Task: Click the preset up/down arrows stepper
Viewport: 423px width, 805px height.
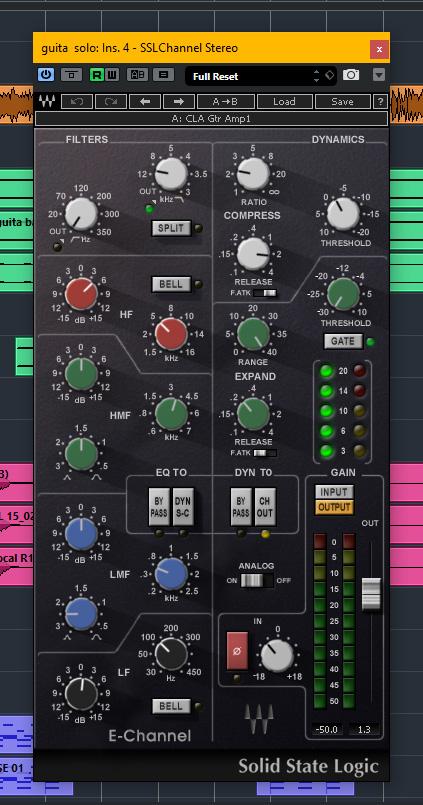Action: coord(317,76)
